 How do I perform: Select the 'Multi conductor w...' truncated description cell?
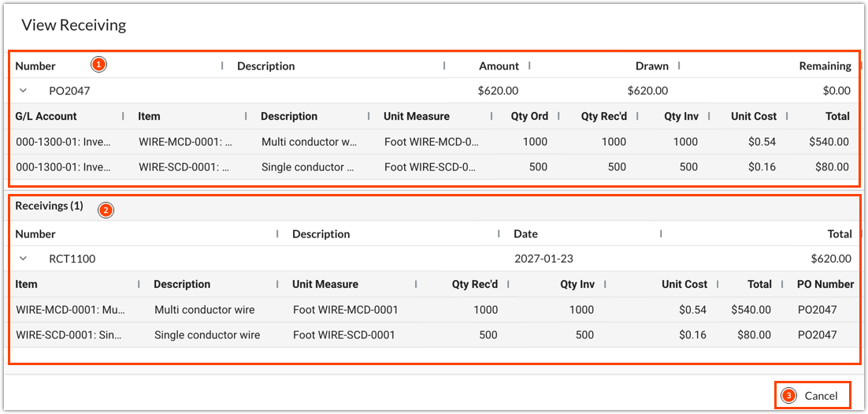(310, 141)
